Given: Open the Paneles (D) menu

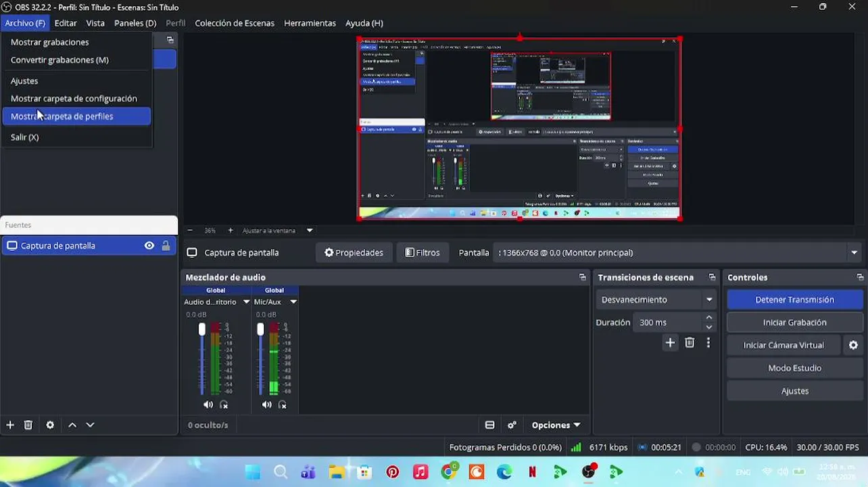Looking at the screenshot, I should [135, 23].
